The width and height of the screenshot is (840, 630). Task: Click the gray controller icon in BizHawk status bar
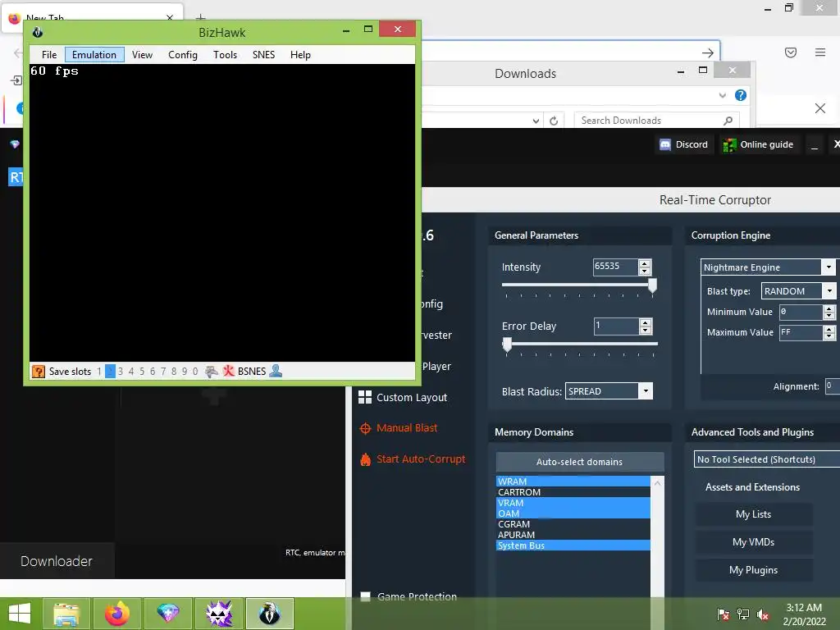(x=212, y=372)
